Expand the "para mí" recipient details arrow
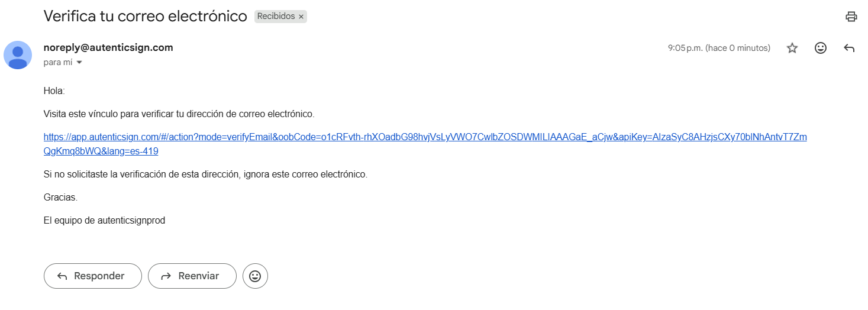This screenshot has width=868, height=310. tap(79, 63)
